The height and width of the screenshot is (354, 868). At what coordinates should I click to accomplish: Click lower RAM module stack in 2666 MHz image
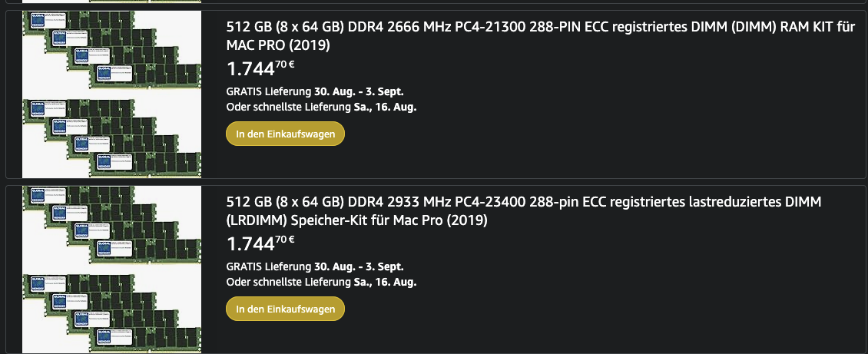(111, 138)
